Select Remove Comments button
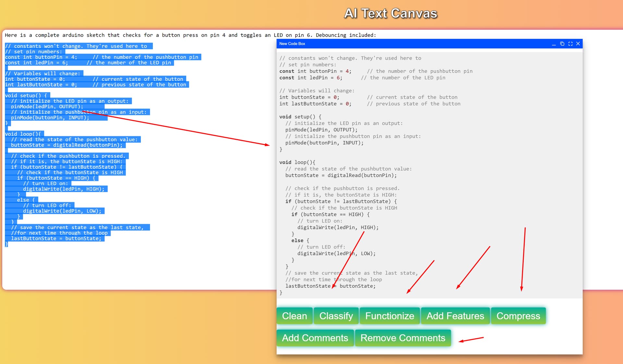The height and width of the screenshot is (364, 623). tap(402, 338)
